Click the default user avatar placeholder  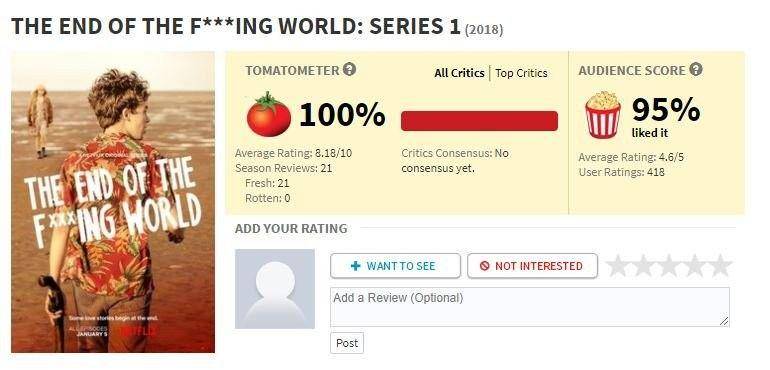(275, 289)
